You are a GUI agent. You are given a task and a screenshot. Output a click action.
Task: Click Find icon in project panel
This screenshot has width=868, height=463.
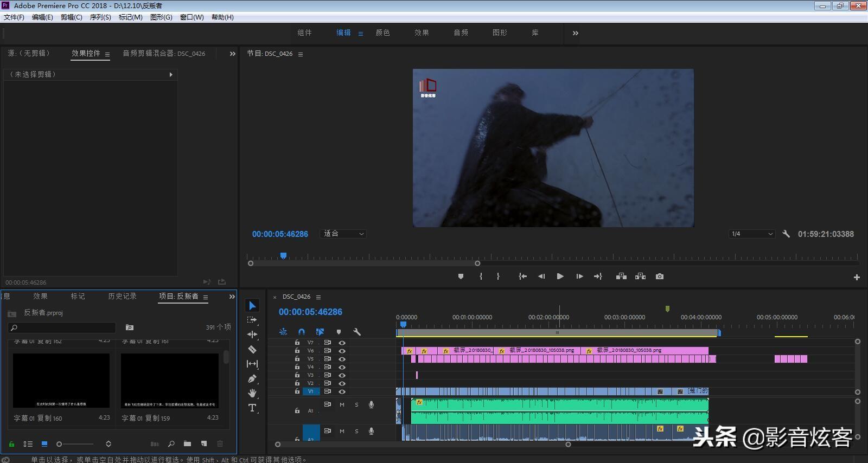coord(171,443)
